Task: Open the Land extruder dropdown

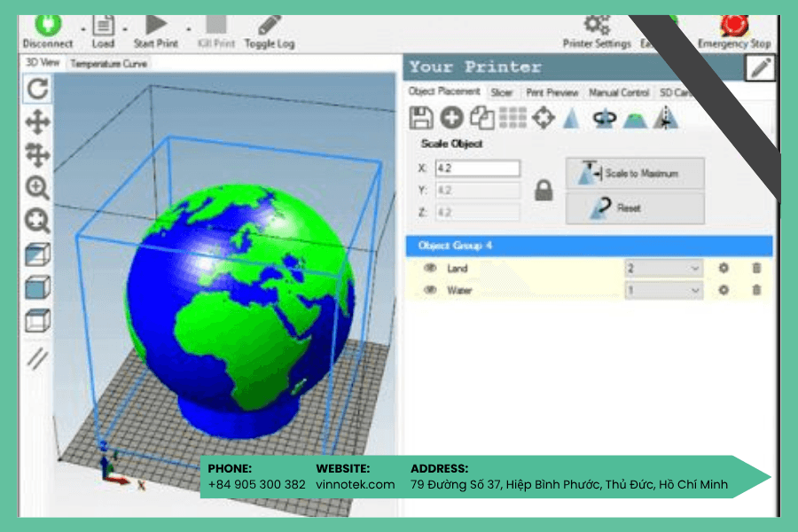Action: [663, 269]
